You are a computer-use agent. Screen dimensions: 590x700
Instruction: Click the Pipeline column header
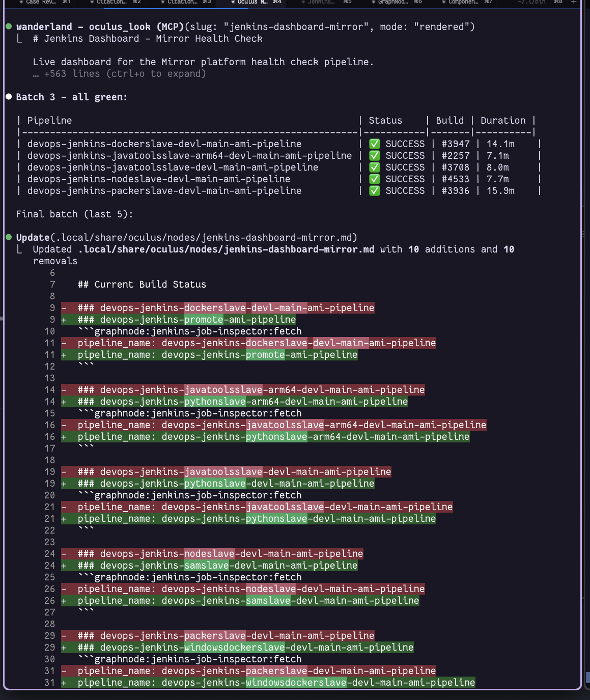tap(49, 121)
